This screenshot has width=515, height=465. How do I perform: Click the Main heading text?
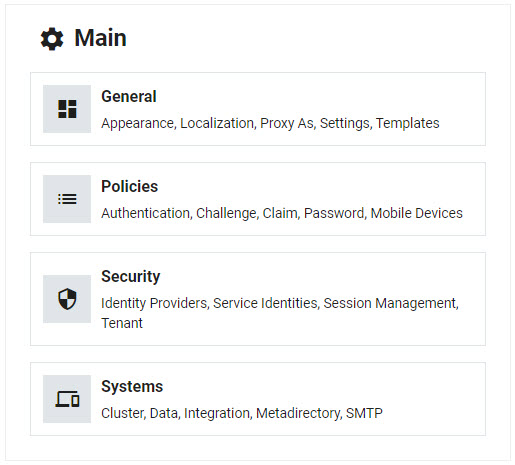click(x=100, y=38)
